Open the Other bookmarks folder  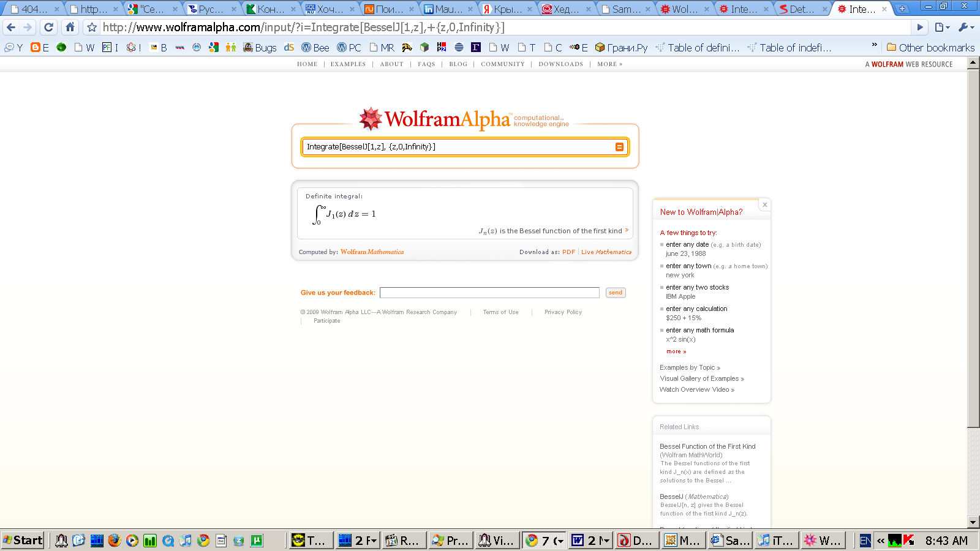click(930, 47)
